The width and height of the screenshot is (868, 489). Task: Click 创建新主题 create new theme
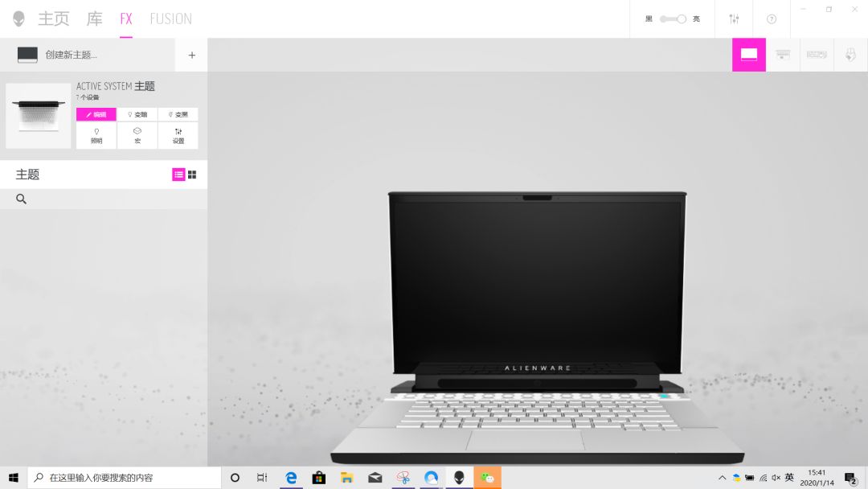pos(71,55)
